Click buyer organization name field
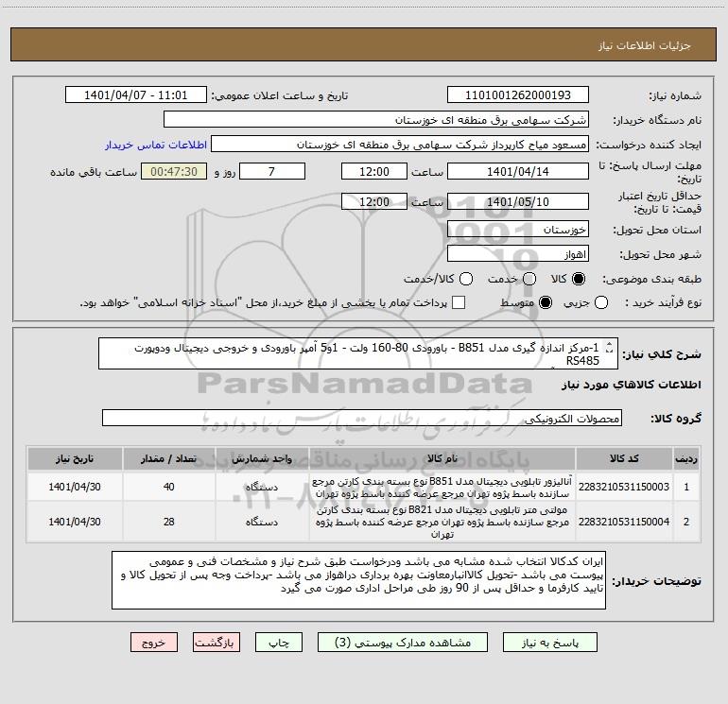 tap(376, 119)
